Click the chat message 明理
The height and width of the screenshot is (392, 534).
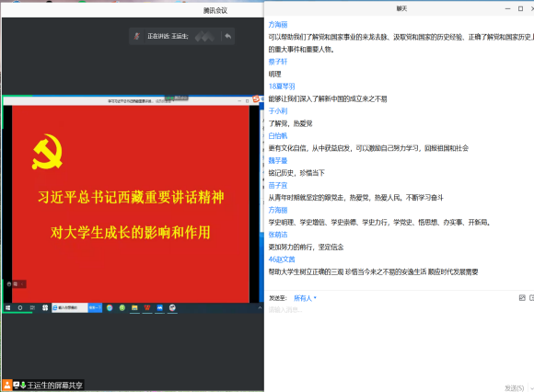[x=275, y=75]
